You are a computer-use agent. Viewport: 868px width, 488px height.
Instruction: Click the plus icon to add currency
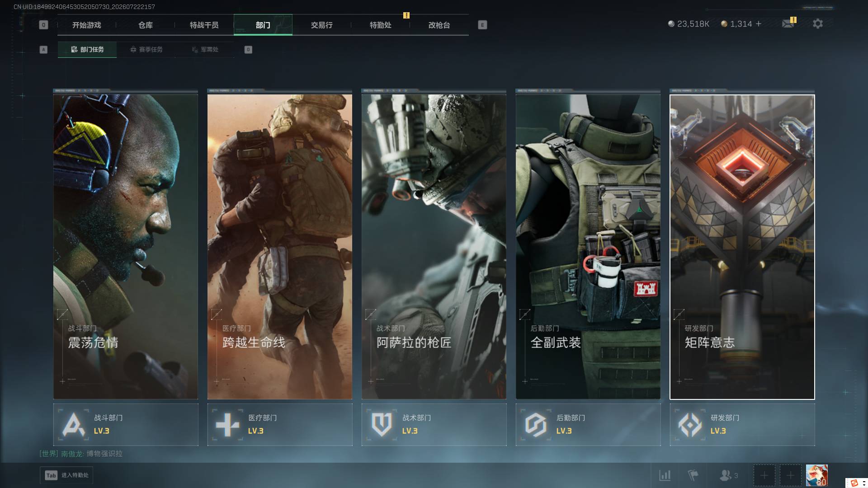tap(759, 23)
